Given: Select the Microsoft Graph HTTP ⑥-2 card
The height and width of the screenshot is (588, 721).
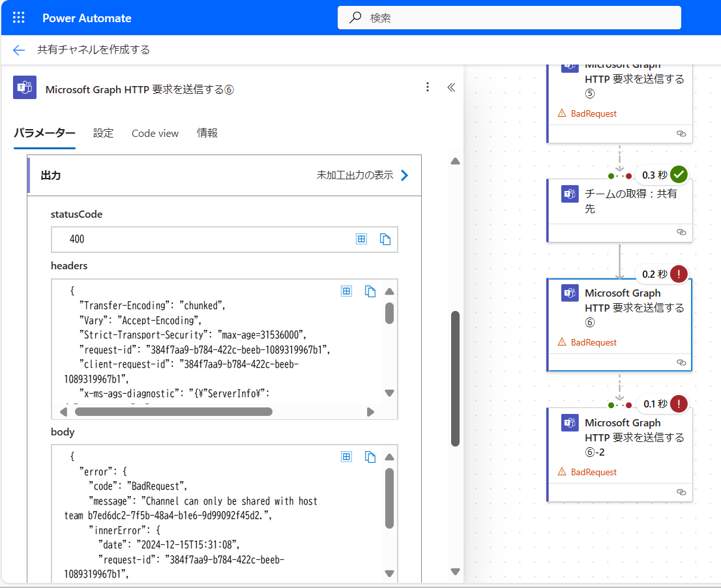Looking at the screenshot, I should [619, 454].
